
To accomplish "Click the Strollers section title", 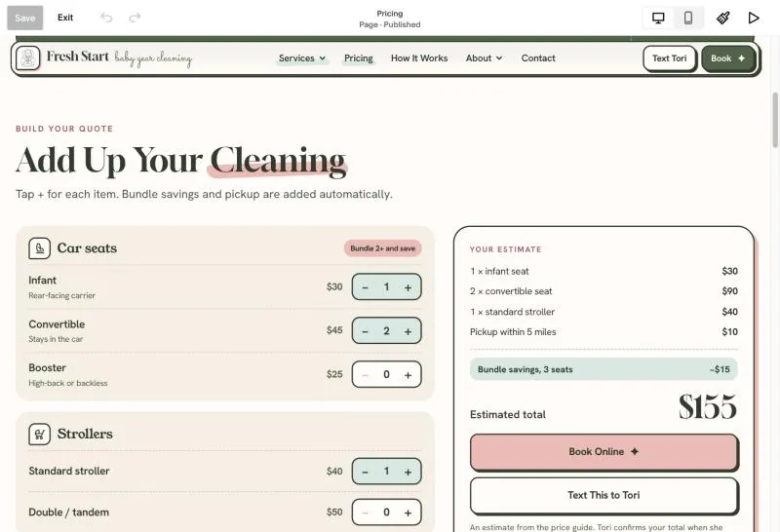I will click(85, 434).
